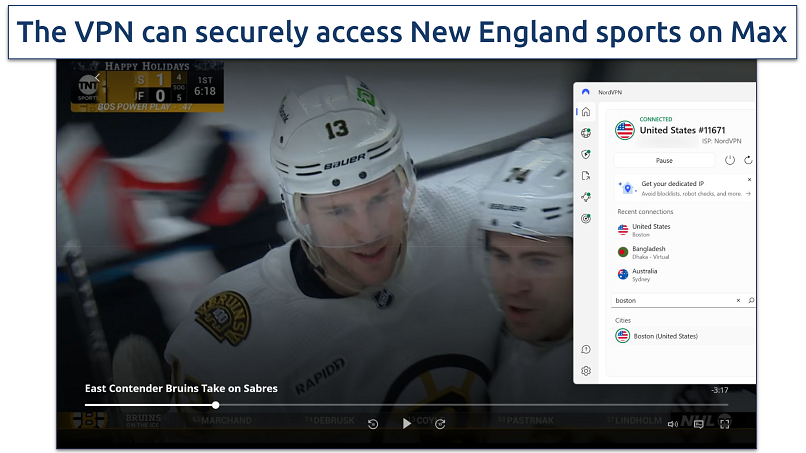Open file sharing icon in NordVPN sidebar
Image resolution: width=806 pixels, height=453 pixels.
585,176
